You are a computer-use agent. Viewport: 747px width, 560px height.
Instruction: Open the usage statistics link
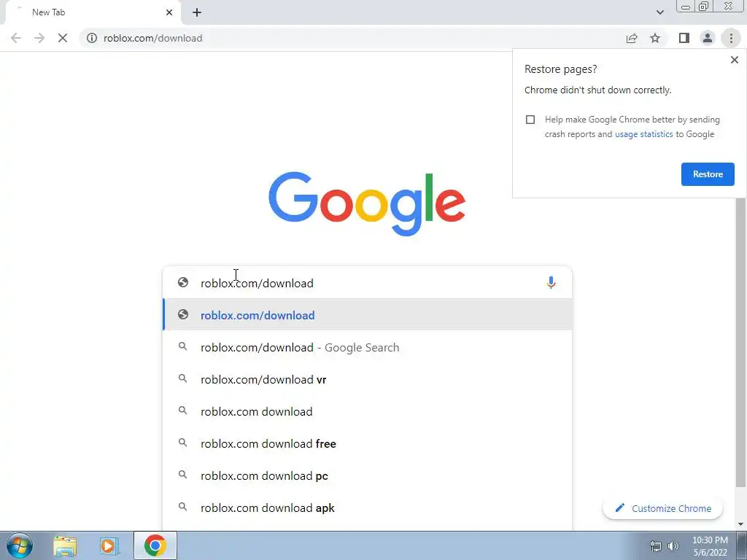pos(643,134)
